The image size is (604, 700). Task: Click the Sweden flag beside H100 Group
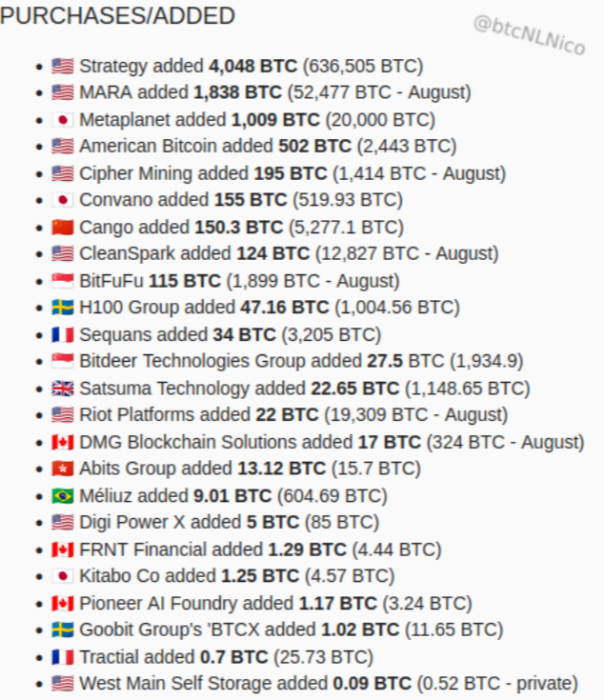62,308
